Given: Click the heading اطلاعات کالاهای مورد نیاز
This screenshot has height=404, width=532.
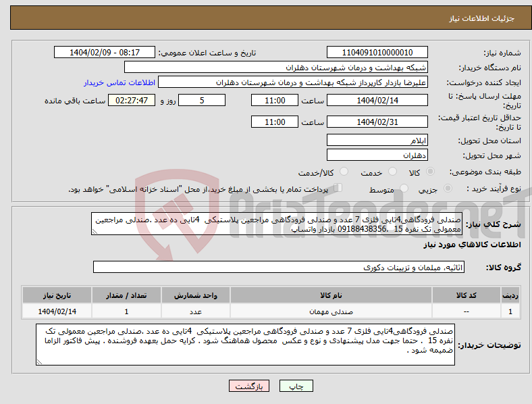Looking at the screenshot, I should click(473, 245).
